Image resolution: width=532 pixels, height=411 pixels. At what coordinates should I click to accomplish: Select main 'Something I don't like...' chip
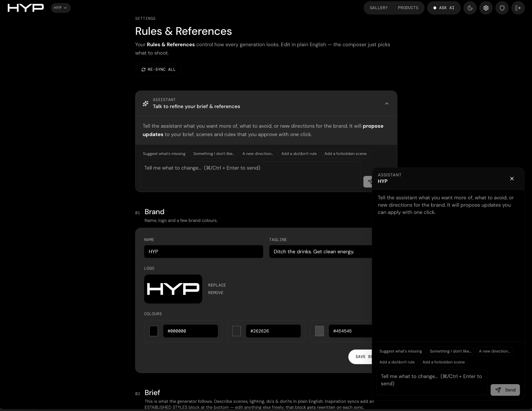pyautogui.click(x=214, y=154)
